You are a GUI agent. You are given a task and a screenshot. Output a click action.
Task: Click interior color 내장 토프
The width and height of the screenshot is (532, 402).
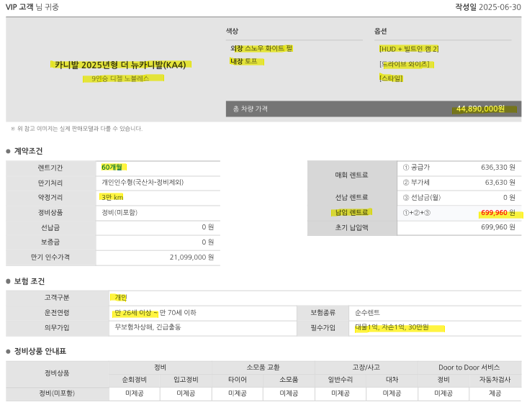click(243, 61)
